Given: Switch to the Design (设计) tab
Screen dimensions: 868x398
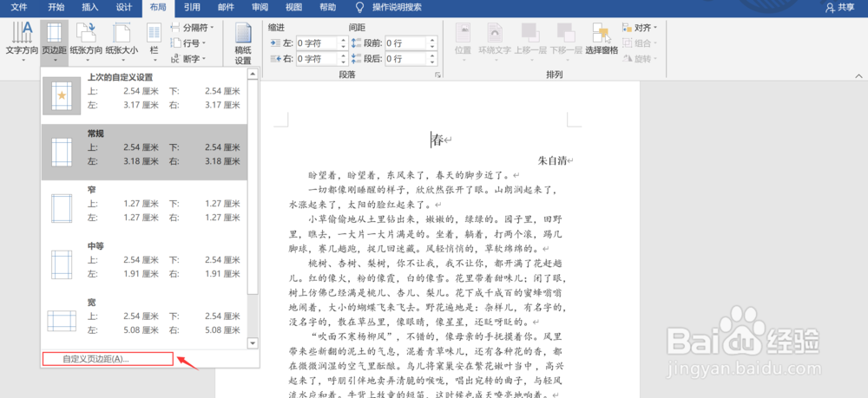Looking at the screenshot, I should [124, 7].
